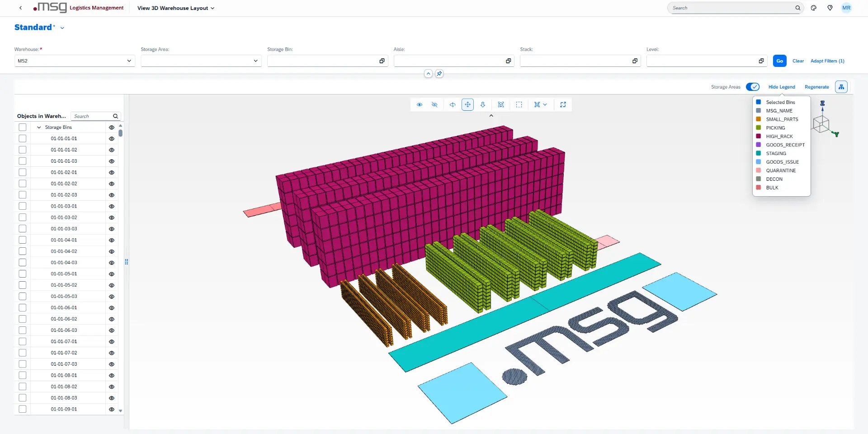Click the Selected Bins blue color swatch
Viewport: 868px width, 434px height.
pyautogui.click(x=759, y=102)
